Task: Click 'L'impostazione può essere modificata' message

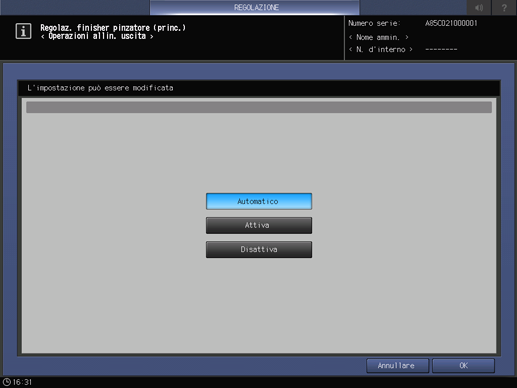Action: click(100, 88)
